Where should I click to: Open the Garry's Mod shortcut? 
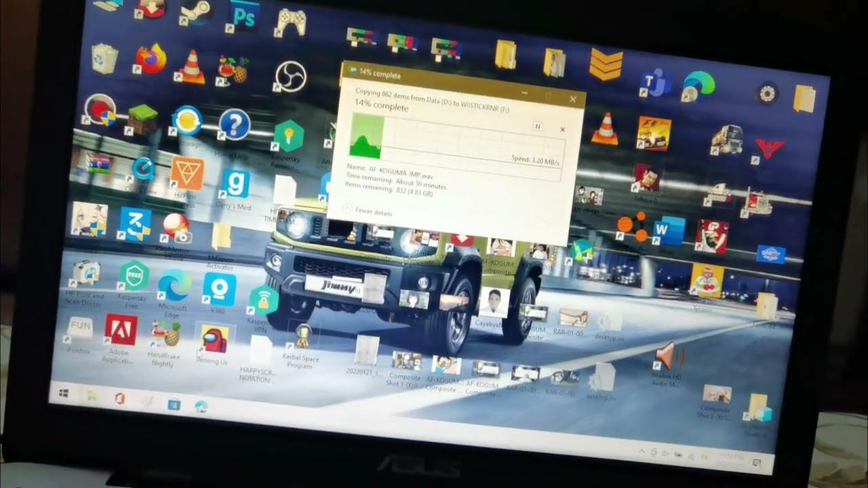pyautogui.click(x=235, y=184)
